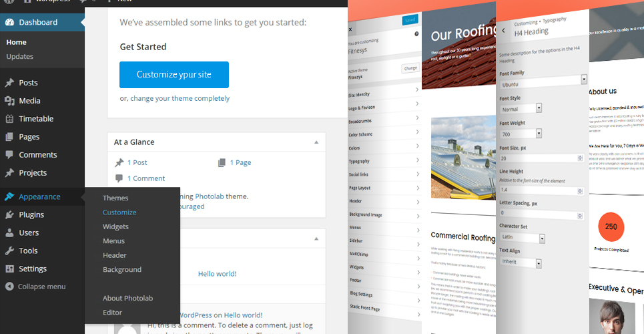Click the Change theme button in customizer

point(410,68)
